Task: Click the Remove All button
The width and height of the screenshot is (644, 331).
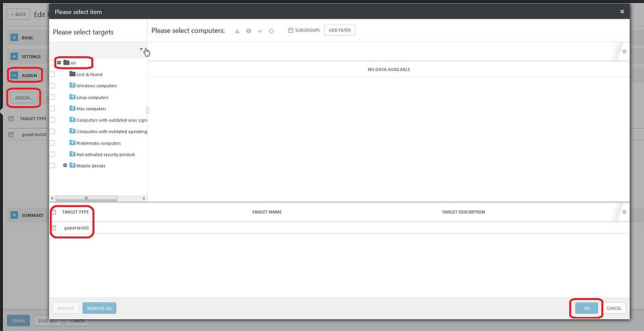Action: (x=99, y=309)
